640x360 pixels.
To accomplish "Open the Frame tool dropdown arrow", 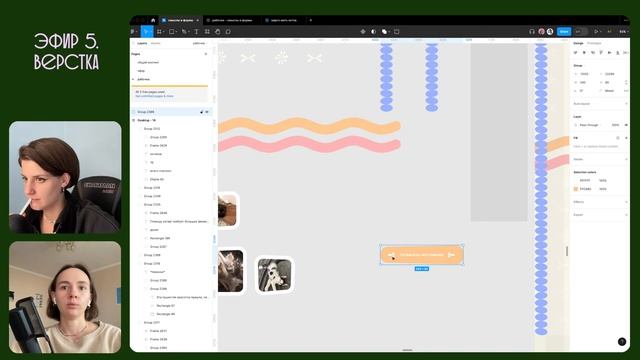I will [x=163, y=31].
